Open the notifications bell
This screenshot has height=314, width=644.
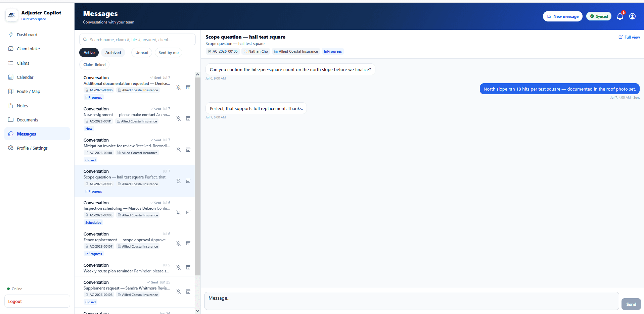[620, 16]
